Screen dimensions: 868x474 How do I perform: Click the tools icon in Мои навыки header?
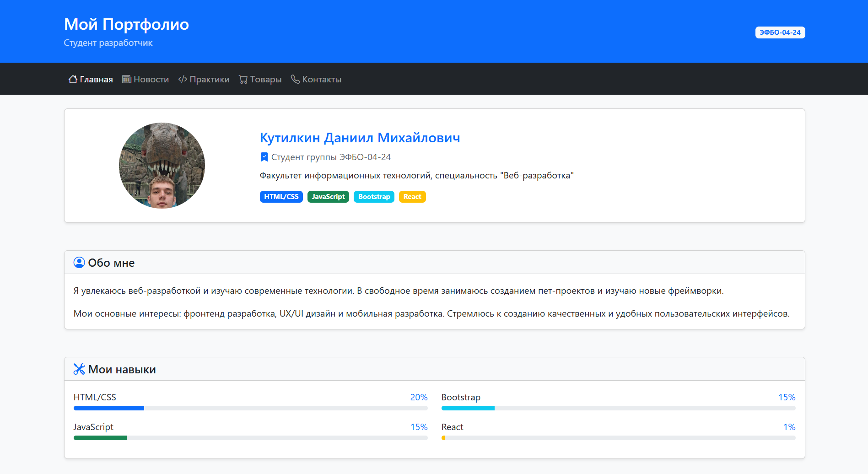point(79,369)
